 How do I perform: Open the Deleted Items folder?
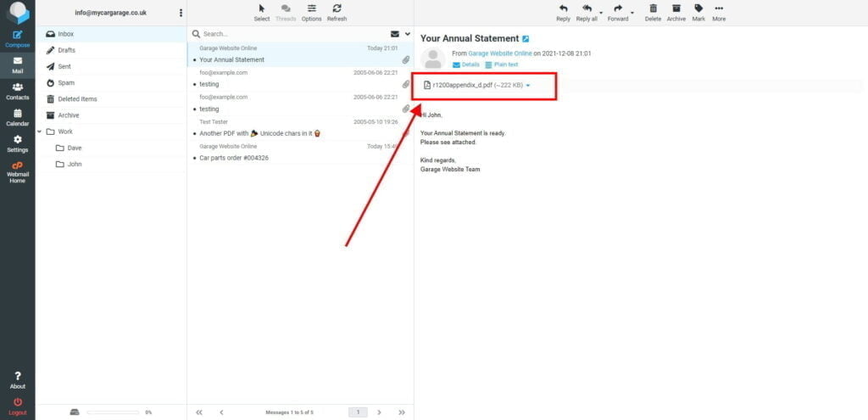click(111, 99)
